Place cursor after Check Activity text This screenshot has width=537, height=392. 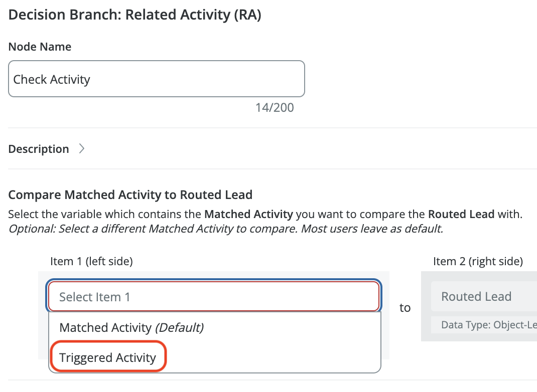click(x=91, y=79)
